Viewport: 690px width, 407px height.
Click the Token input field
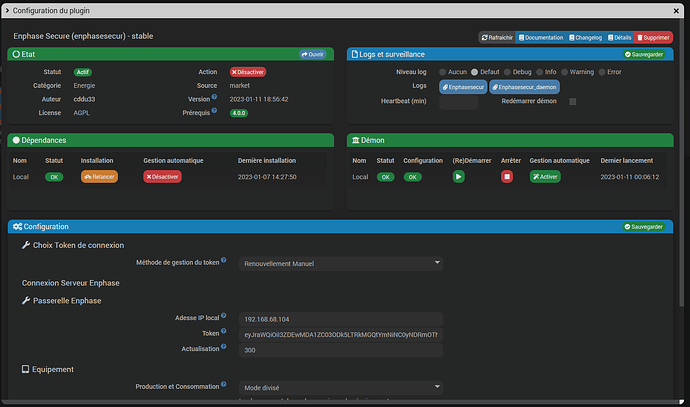(341, 334)
